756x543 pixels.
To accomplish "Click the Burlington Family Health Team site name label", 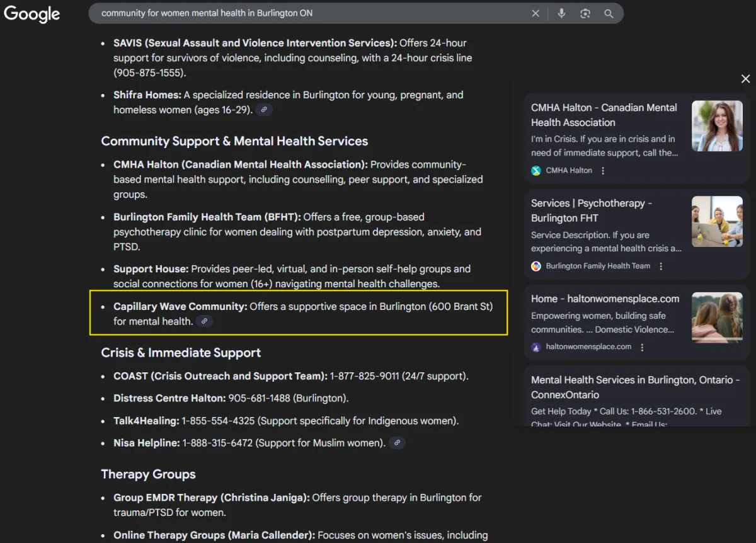I will pos(598,266).
